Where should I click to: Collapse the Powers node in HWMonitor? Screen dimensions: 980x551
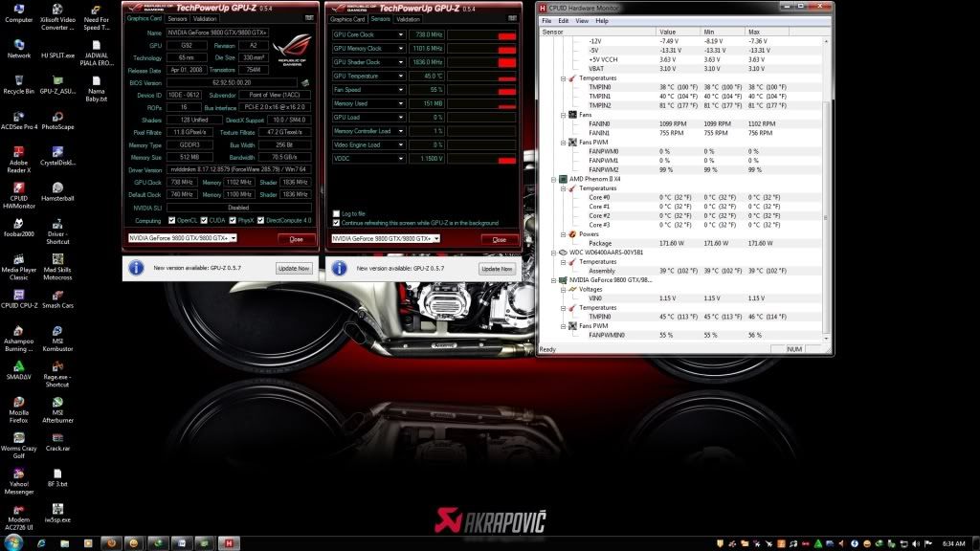(563, 234)
